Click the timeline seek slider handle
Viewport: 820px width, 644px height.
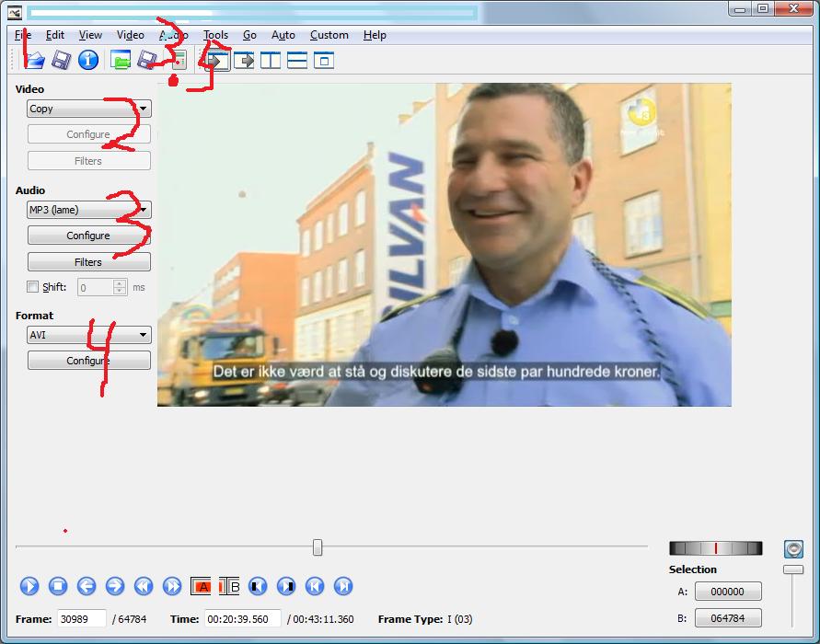(x=318, y=547)
